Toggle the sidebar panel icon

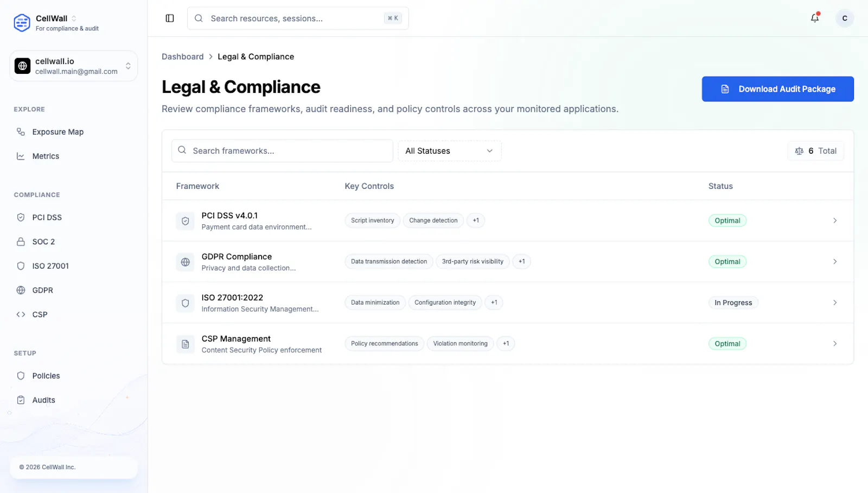pyautogui.click(x=170, y=18)
